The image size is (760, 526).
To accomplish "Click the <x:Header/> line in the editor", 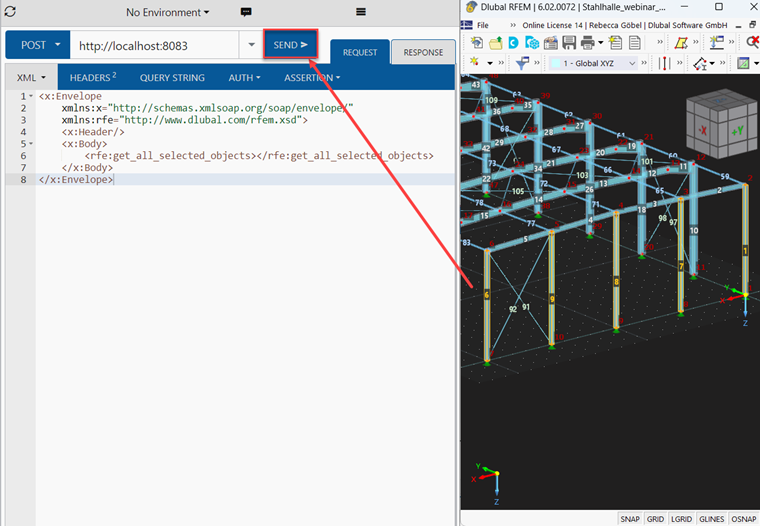I will coord(93,132).
